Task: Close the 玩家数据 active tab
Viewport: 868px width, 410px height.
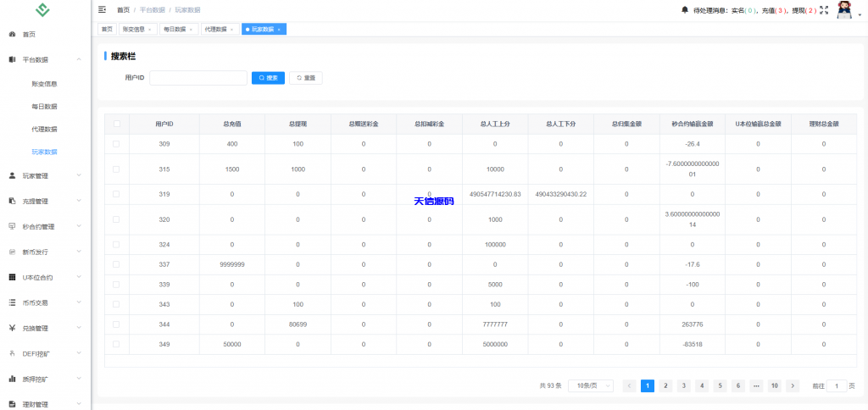Action: point(279,30)
